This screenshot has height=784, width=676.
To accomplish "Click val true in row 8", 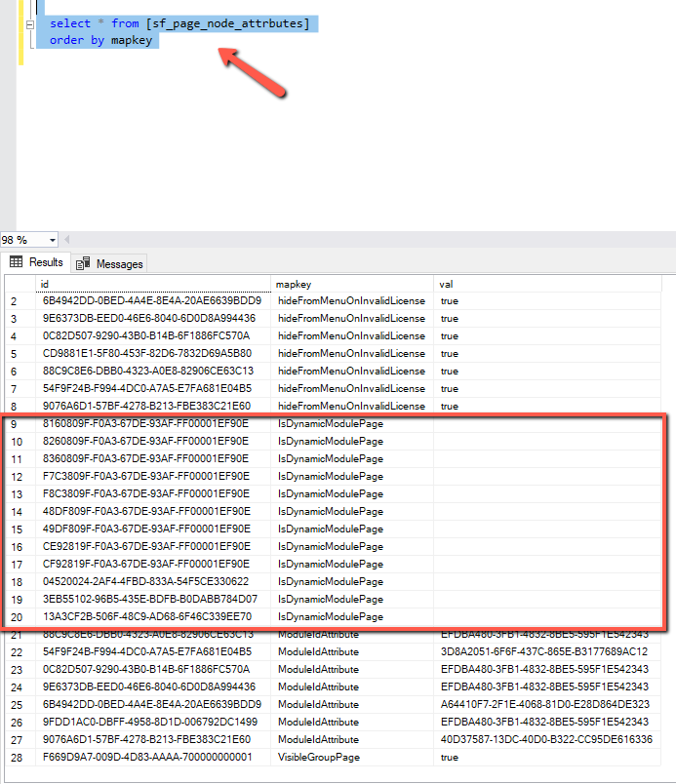I will click(547, 406).
